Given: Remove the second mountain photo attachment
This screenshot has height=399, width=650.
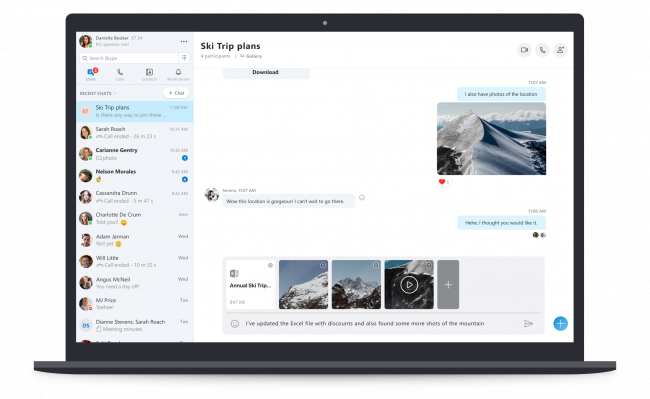Looking at the screenshot, I should click(376, 265).
